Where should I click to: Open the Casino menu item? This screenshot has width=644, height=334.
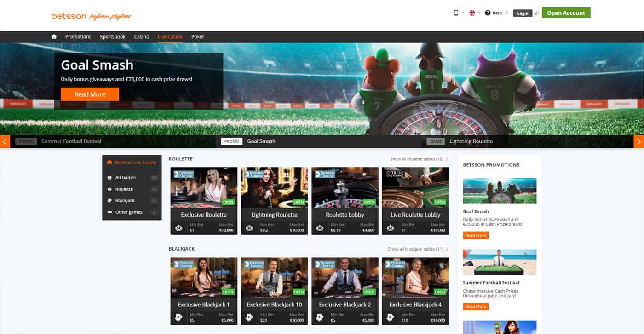(142, 36)
